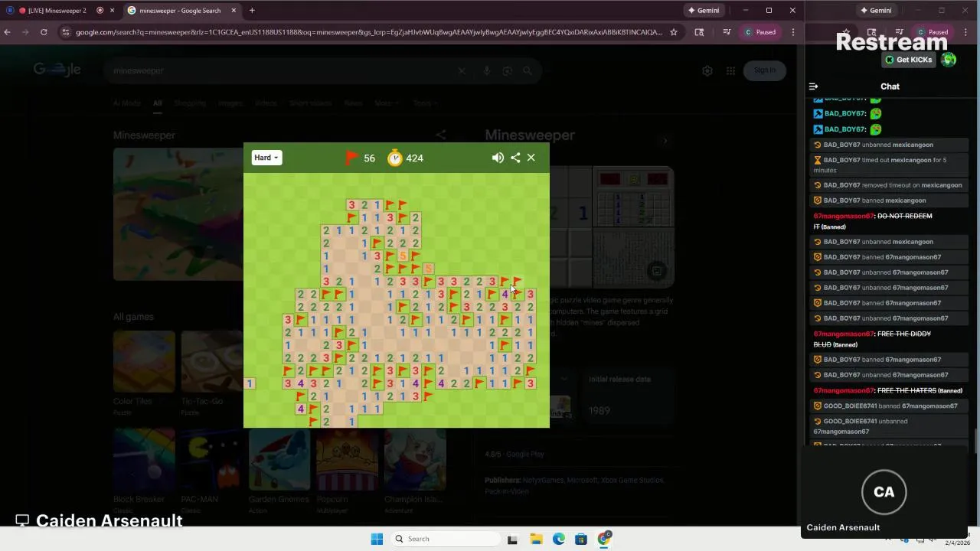Launch Microsoft Edge from the taskbar

click(559, 539)
